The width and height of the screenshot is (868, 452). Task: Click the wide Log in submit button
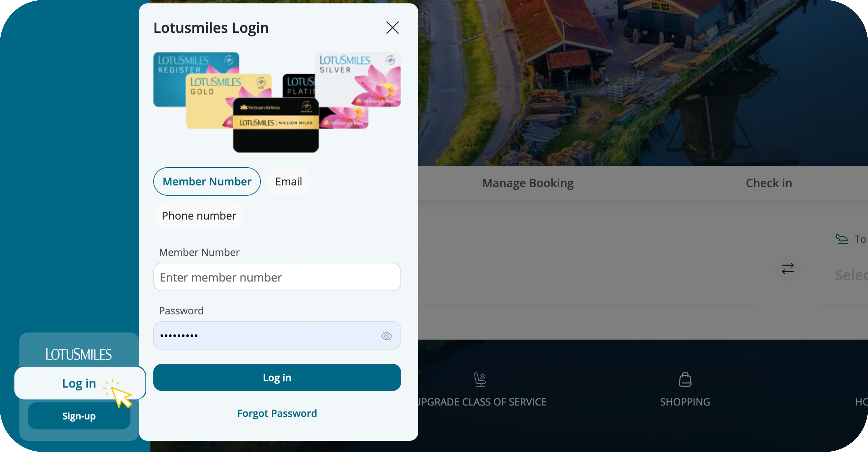pos(277,378)
